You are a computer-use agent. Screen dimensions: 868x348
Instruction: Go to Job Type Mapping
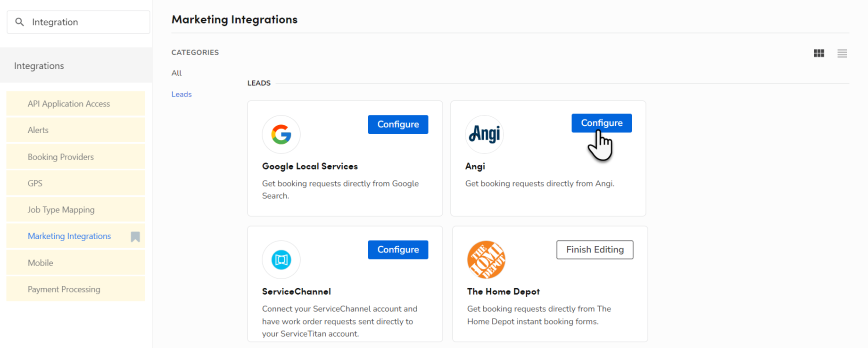pyautogui.click(x=61, y=210)
